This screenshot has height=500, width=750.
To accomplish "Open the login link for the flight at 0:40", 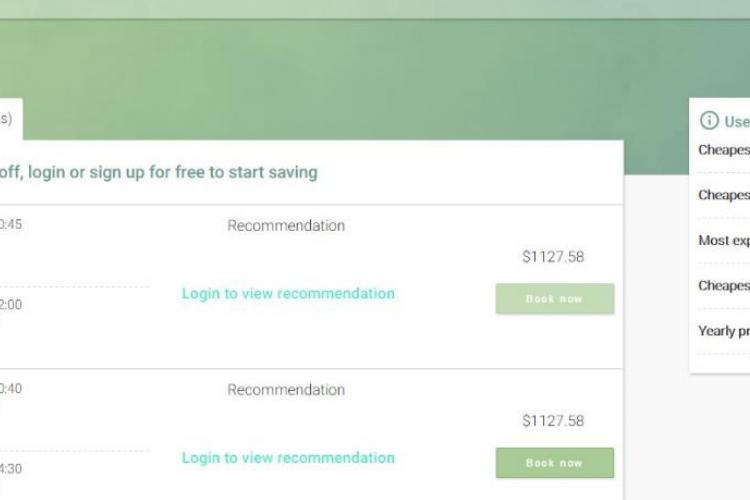I will (x=288, y=457).
